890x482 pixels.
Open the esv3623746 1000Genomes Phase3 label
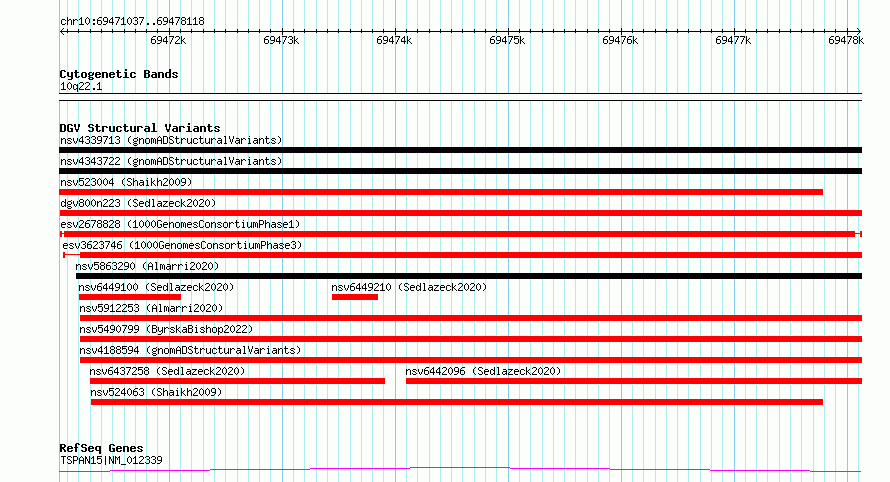(x=182, y=245)
